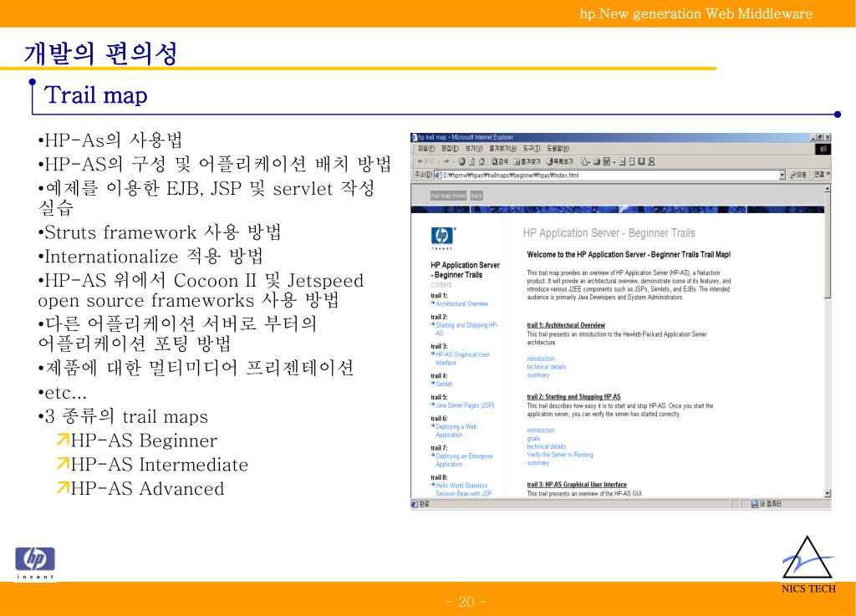Click the address bar URL field
The image size is (856, 616).
(x=609, y=176)
